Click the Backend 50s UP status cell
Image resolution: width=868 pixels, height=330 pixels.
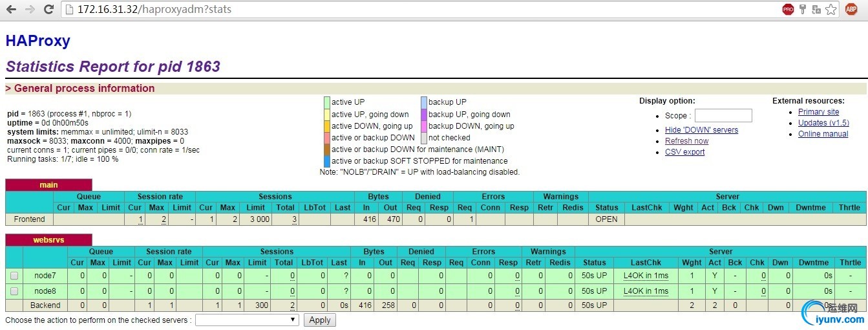coord(594,305)
